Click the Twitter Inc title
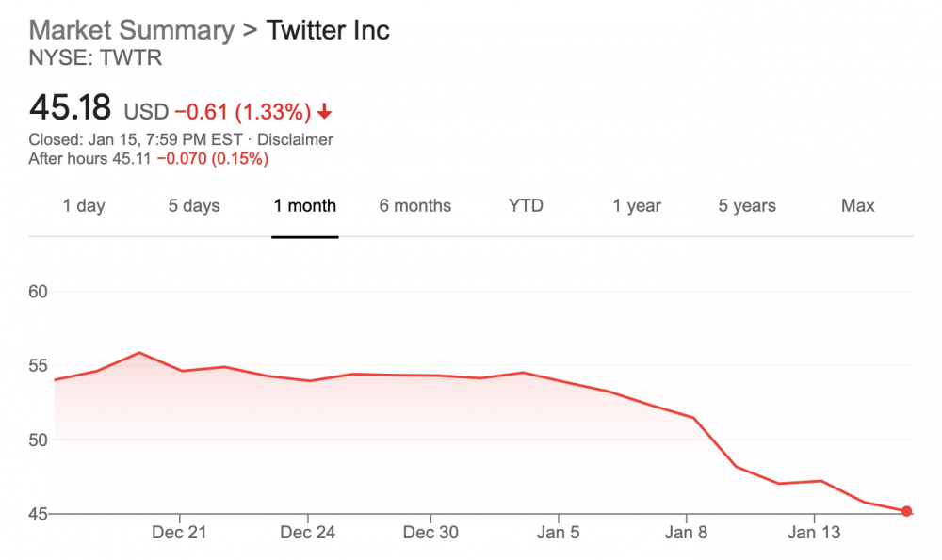942x560 pixels. point(328,30)
